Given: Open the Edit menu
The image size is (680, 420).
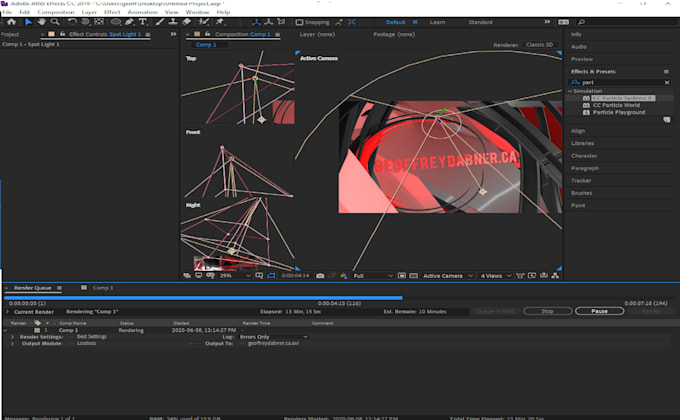Looking at the screenshot, I should [25, 12].
